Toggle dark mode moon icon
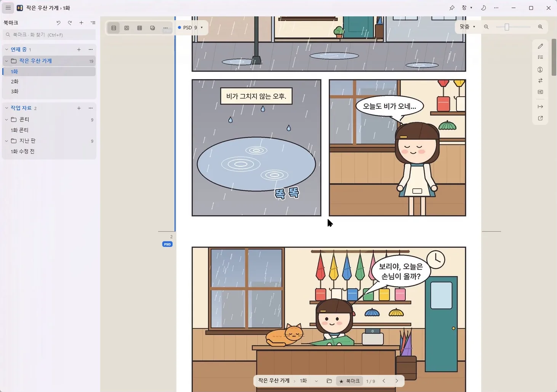This screenshot has width=557, height=392. point(483,8)
